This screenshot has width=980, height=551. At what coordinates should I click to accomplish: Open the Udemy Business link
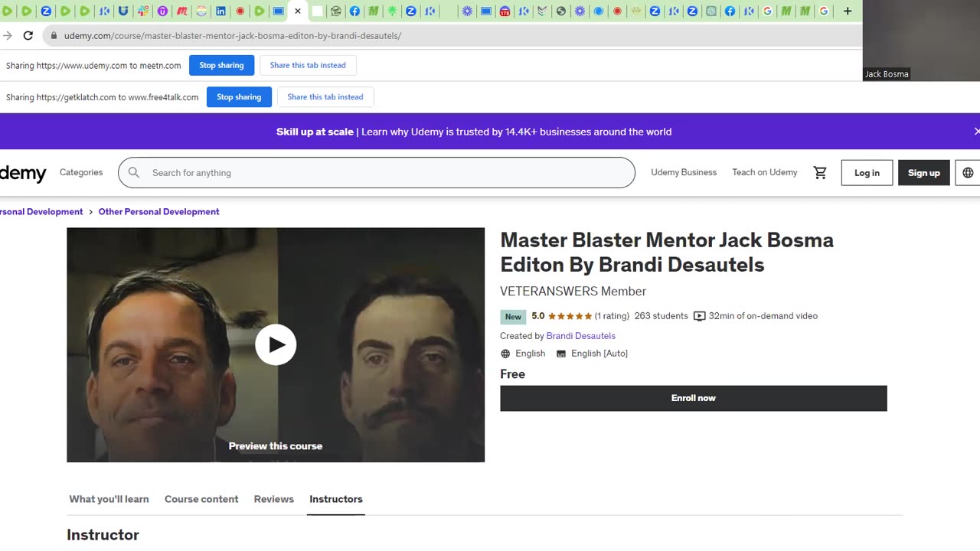pyautogui.click(x=684, y=173)
